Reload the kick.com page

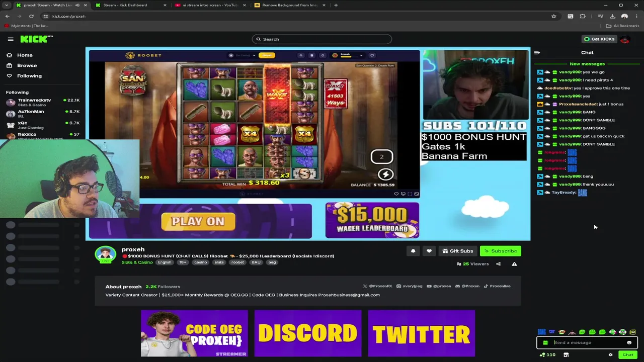[31, 16]
